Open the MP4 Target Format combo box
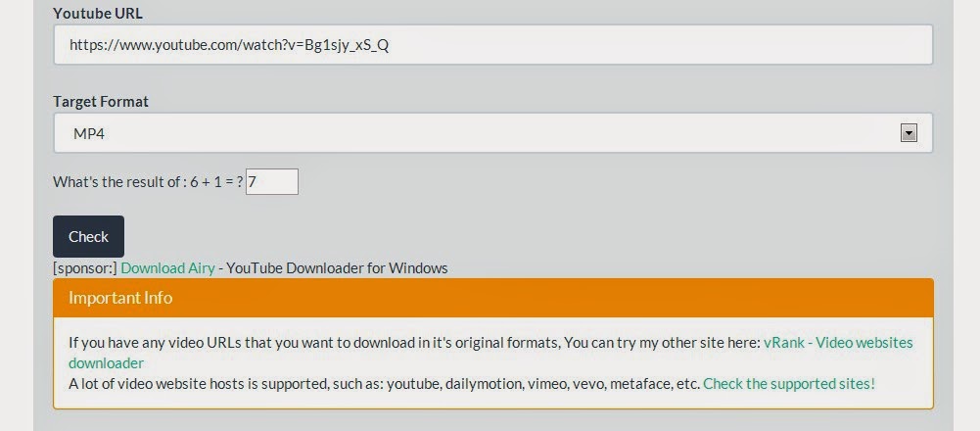The height and width of the screenshot is (431, 980). pyautogui.click(x=490, y=133)
